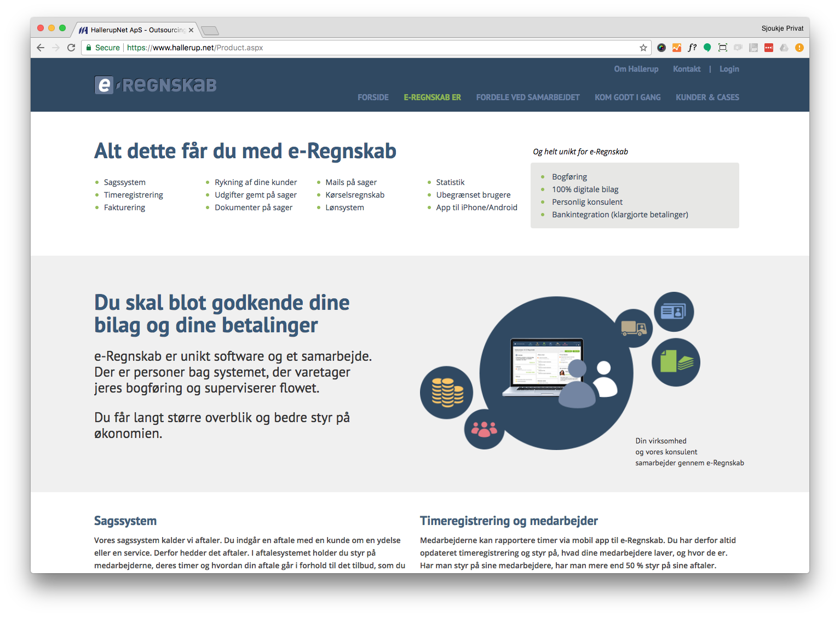Click Bankintegration (klargjorte betalinger) item
Screen dimensions: 840x617
pyautogui.click(x=620, y=215)
